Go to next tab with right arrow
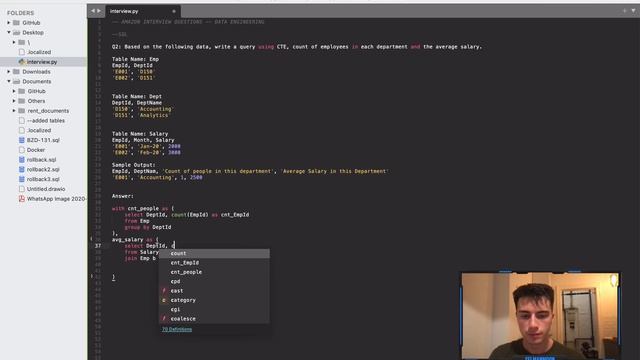Viewport: 640px width, 360px height. 99,11
